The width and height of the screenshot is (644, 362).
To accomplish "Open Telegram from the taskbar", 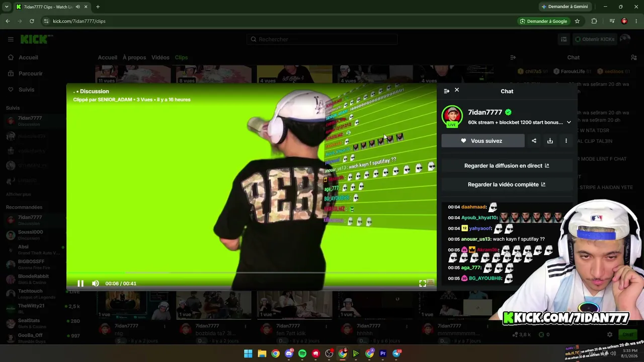I will coord(396,353).
